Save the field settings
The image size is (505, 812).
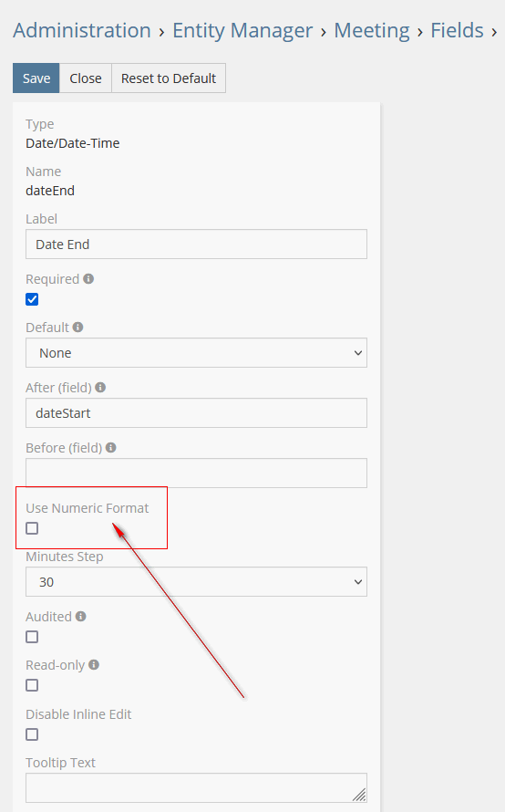pos(36,78)
